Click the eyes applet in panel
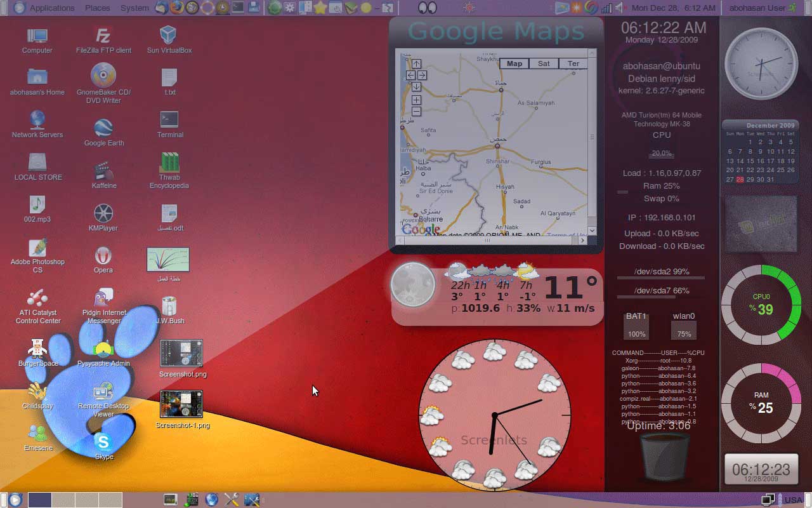Image resolution: width=812 pixels, height=508 pixels. click(428, 8)
